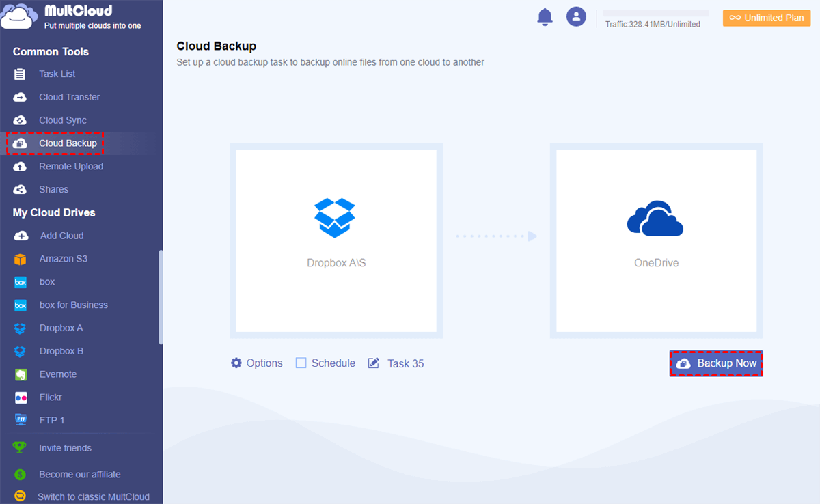Click the Unlimited Plan button
The image size is (820, 504).
766,18
